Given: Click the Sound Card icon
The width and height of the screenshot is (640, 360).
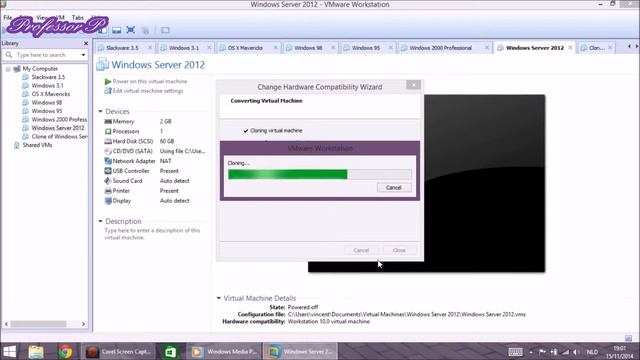Looking at the screenshot, I should pyautogui.click(x=108, y=181).
